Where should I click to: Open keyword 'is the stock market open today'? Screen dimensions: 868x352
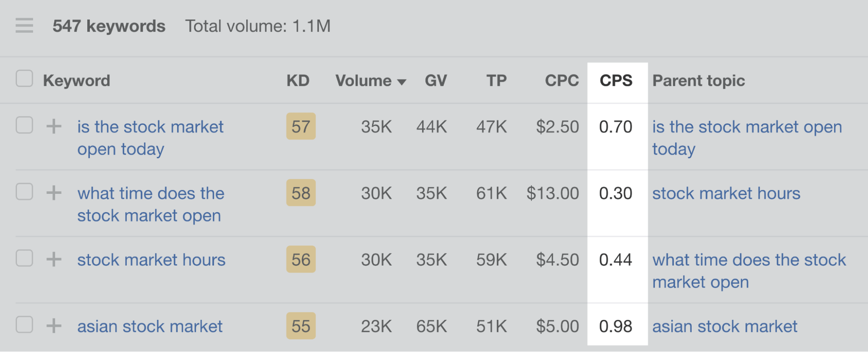[x=151, y=126]
